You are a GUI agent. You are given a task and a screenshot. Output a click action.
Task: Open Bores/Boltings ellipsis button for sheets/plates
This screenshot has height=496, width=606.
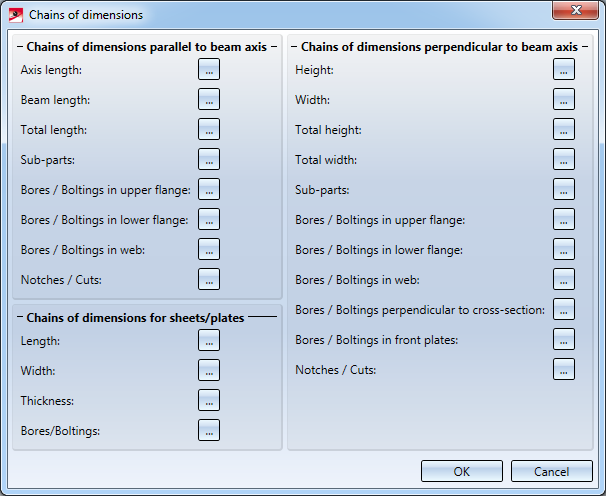click(x=209, y=430)
